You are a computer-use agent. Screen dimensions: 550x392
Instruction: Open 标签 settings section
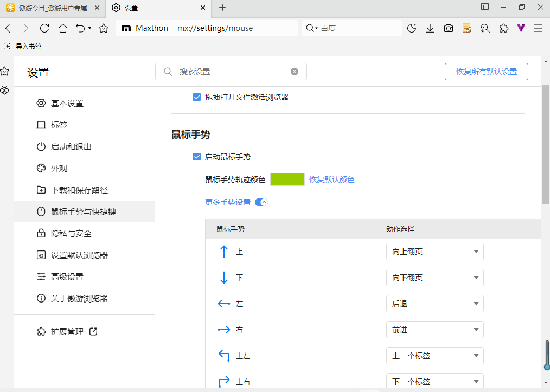pos(84,125)
